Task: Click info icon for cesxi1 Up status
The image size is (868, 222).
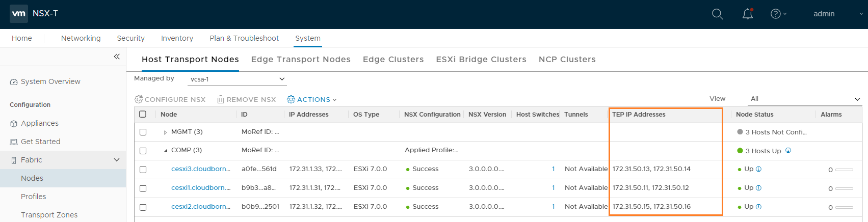Action: click(758, 188)
